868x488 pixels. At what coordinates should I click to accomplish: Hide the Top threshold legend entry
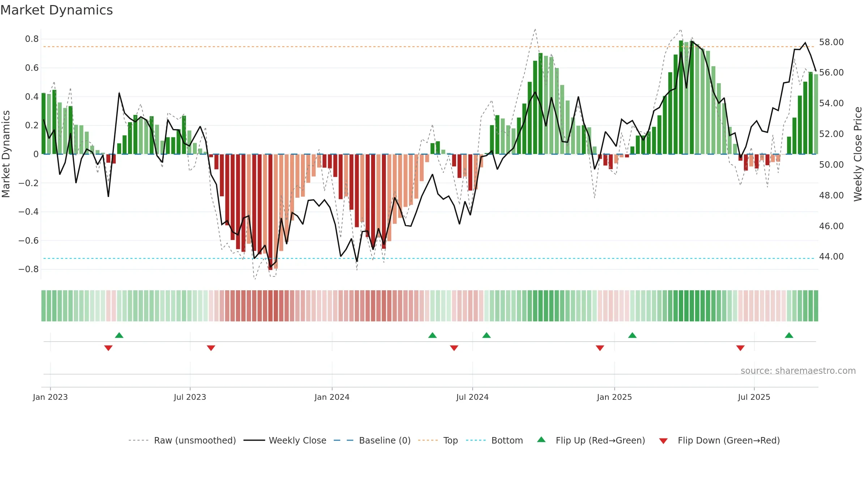(438, 441)
